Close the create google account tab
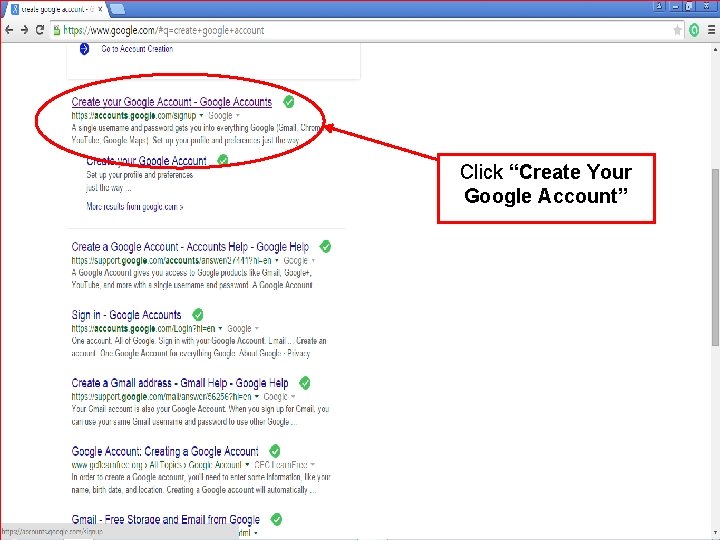Viewport: 720px width, 540px height. (100, 9)
